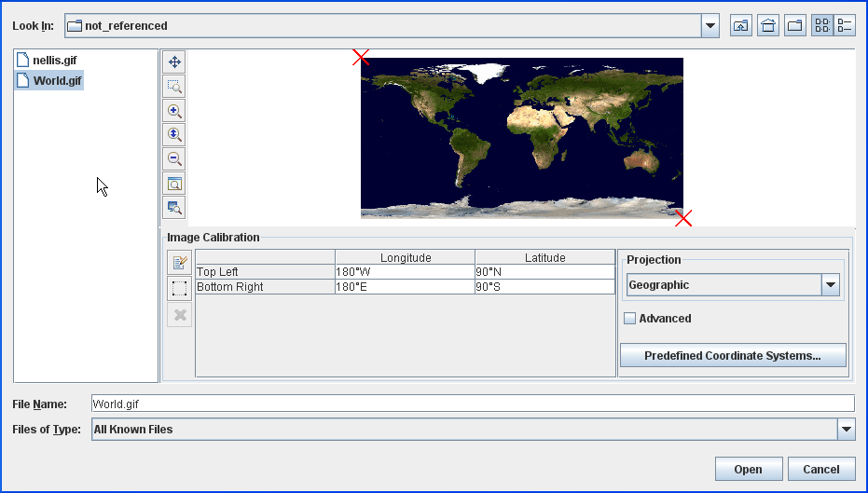Viewport: 868px width, 493px height.
Task: Open the Projection dropdown showing Geographic
Action: [831, 285]
